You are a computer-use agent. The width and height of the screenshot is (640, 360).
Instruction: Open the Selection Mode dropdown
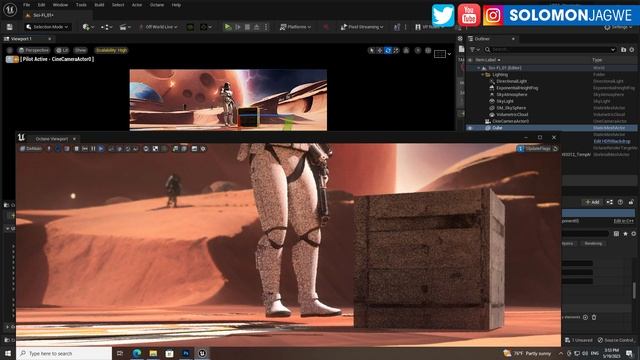pos(47,27)
